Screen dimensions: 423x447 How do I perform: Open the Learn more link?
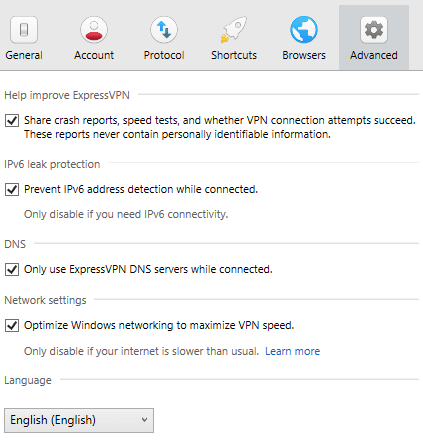(x=293, y=351)
